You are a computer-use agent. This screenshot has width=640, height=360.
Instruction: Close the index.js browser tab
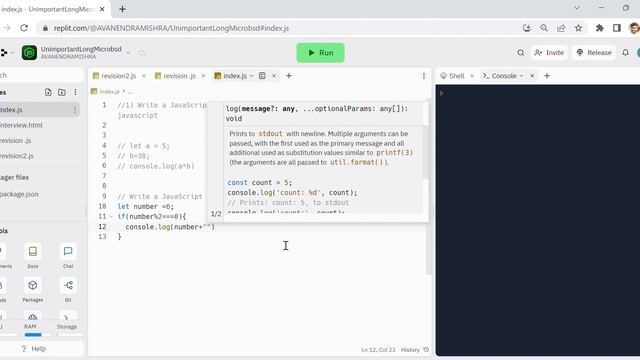coord(102,9)
